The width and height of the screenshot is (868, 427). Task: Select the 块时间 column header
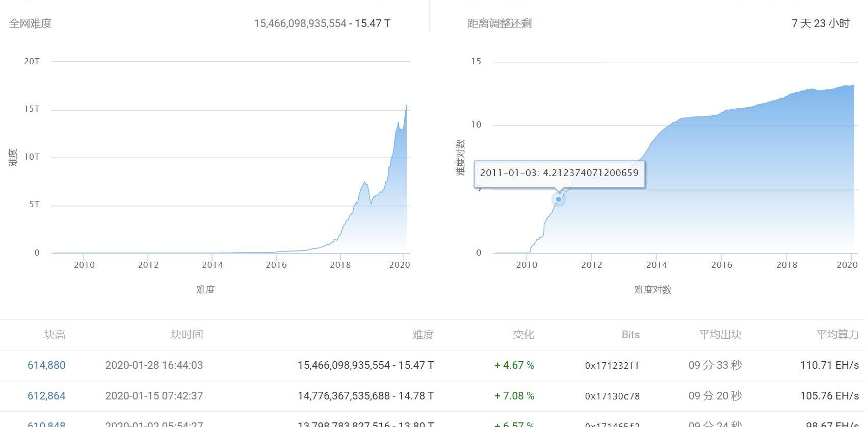coord(187,335)
